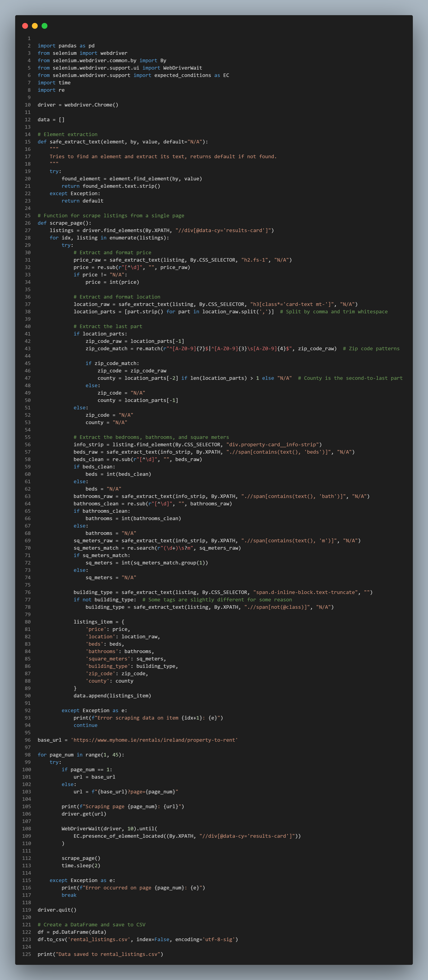This screenshot has width=428, height=980.
Task: Click '# Create a DataFrame and save to CSV' comment
Action: click(x=91, y=925)
